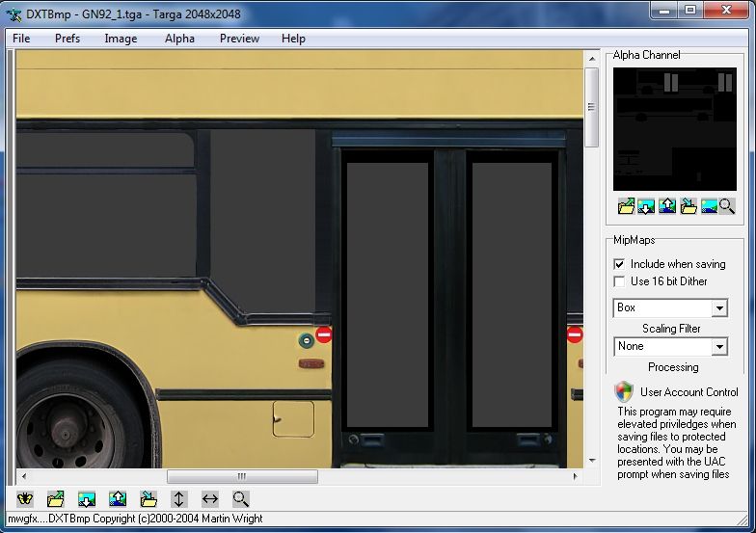
Task: Click the vertical scrollbar thumb beside the image
Action: click(x=591, y=106)
